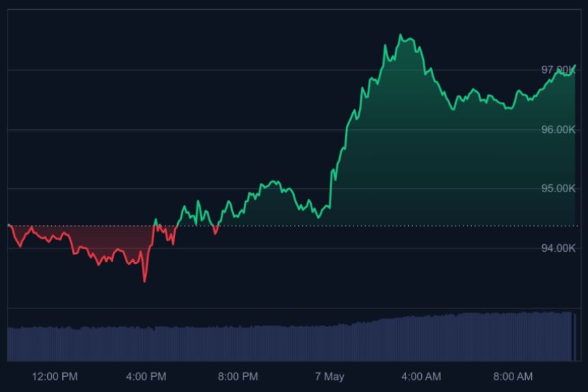
Task: Click the highest green peak of the price line
Action: pos(400,35)
